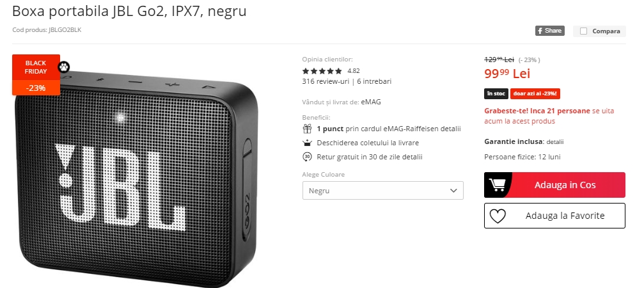Click detalii link after Retur gratuit in 30 de zile
644x288 pixels.
click(x=412, y=157)
